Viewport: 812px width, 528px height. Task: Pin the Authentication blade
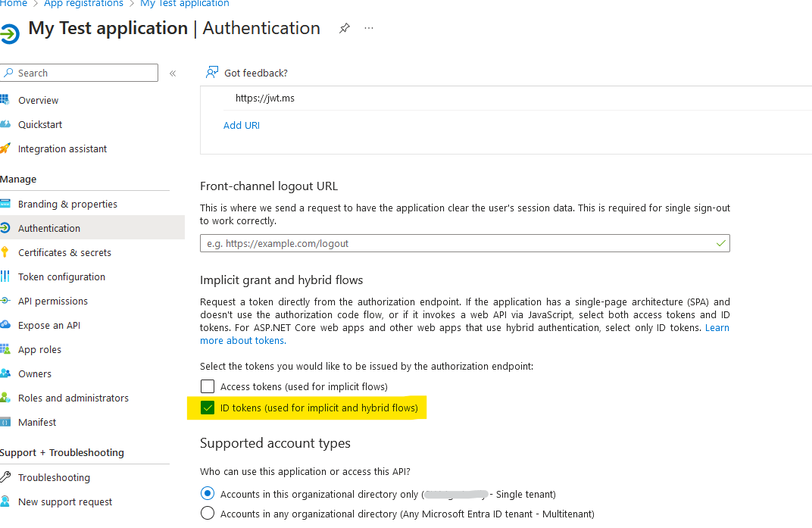coord(345,28)
